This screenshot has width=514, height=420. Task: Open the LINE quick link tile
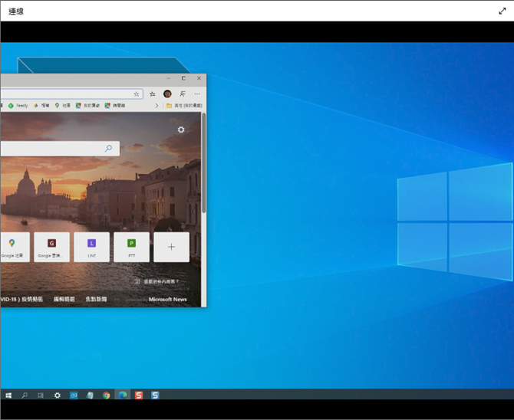click(x=92, y=247)
